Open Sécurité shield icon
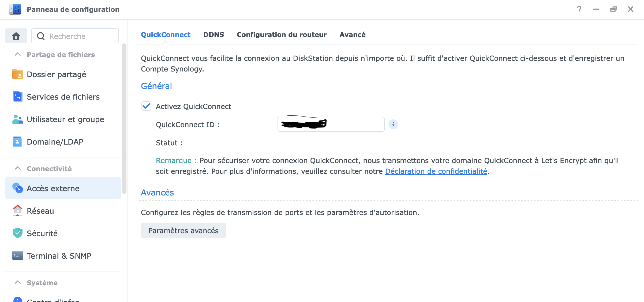Viewport: 644px width, 302px height. point(18,233)
